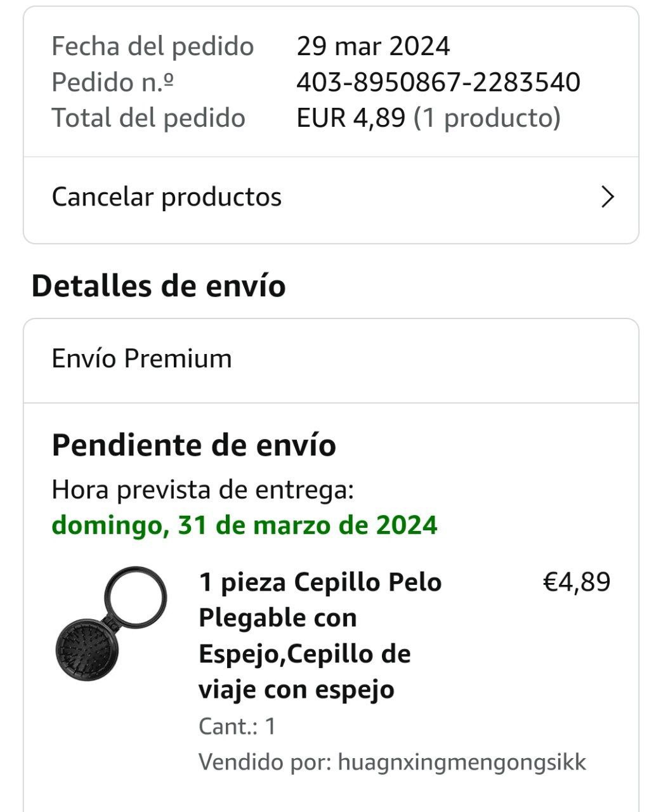Viewport: 661px width, 812px height.
Task: Select order number 403-8950867-2283540
Action: click(x=438, y=82)
